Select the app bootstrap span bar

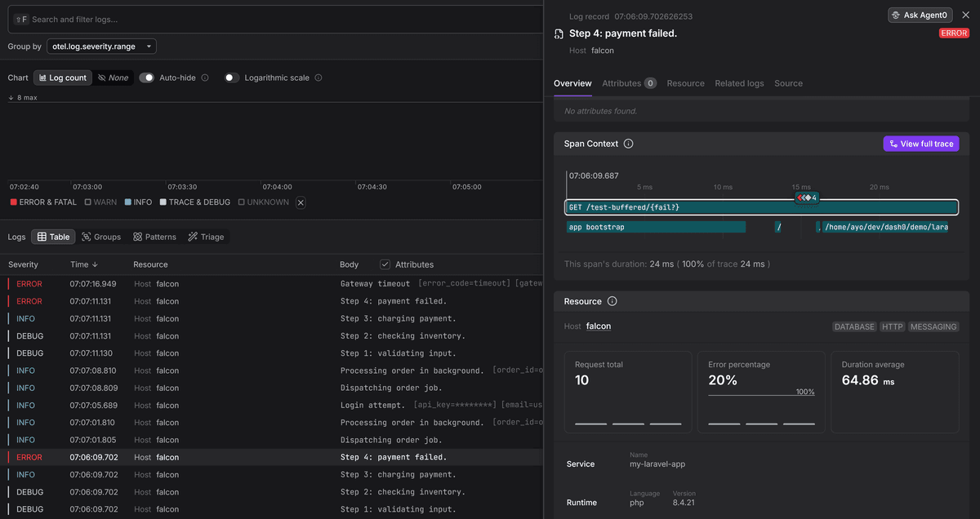point(655,227)
